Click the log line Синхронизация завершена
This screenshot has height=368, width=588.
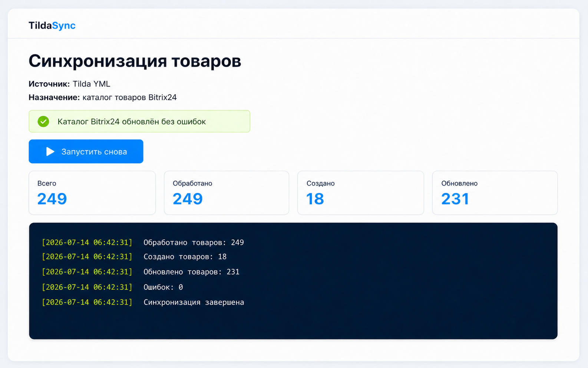[x=143, y=302]
